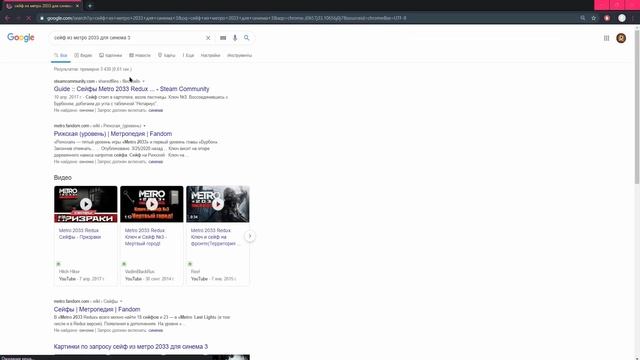Click the vertical page scrollbar

[637, 106]
